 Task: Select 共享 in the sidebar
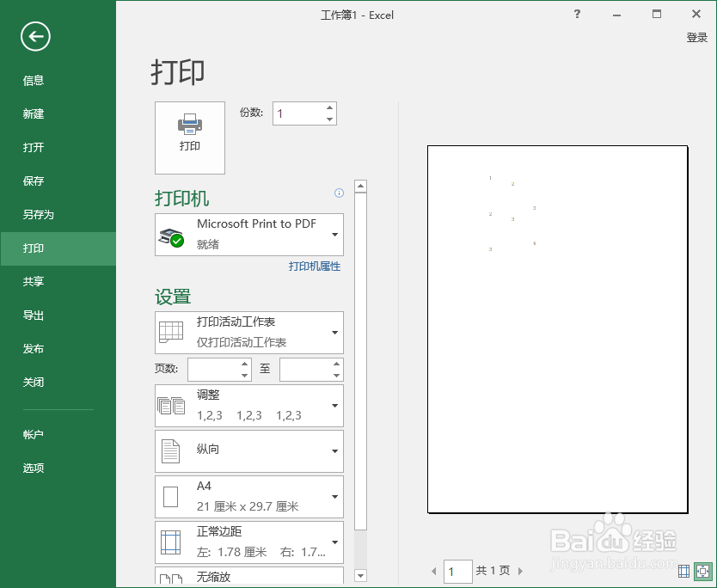[x=58, y=282]
